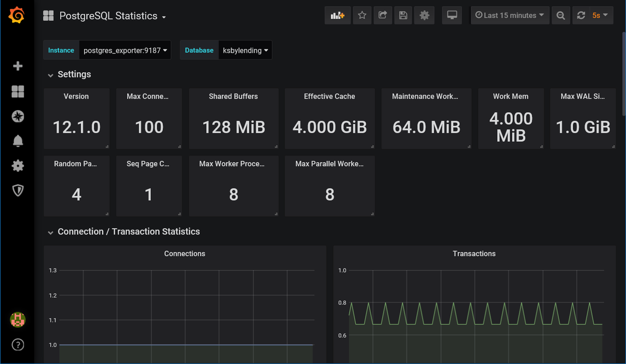Click the Random Pa... panel title

76,164
